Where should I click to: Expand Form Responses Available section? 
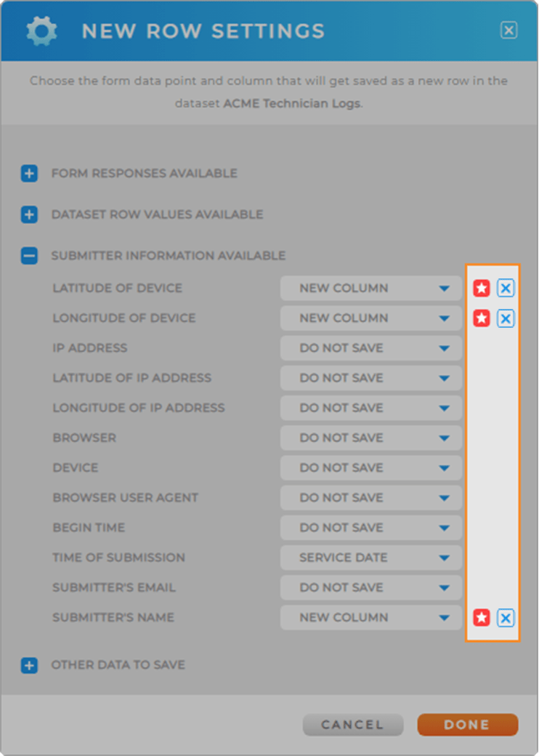(x=29, y=174)
